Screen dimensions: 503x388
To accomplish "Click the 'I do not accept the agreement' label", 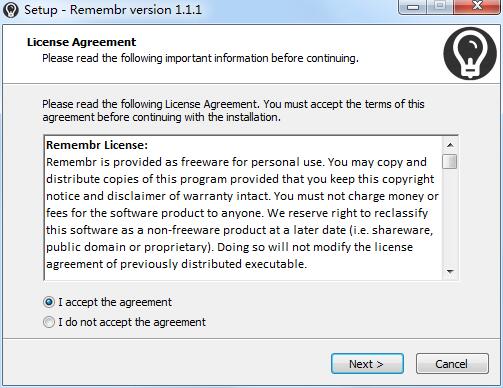I will [132, 322].
